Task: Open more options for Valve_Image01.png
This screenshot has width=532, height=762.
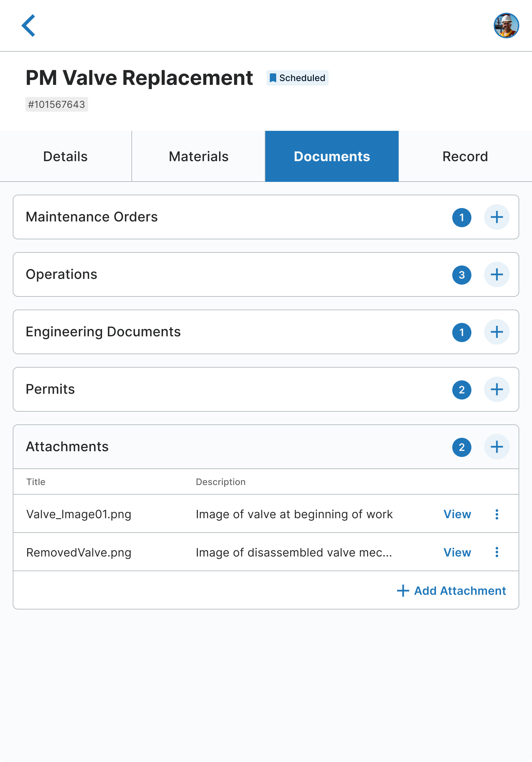Action: [x=497, y=514]
